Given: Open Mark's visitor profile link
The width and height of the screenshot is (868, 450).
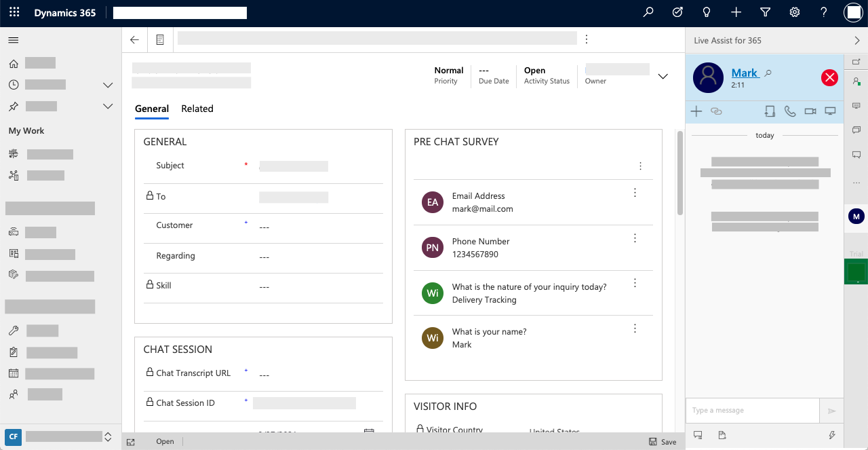Looking at the screenshot, I should (745, 73).
